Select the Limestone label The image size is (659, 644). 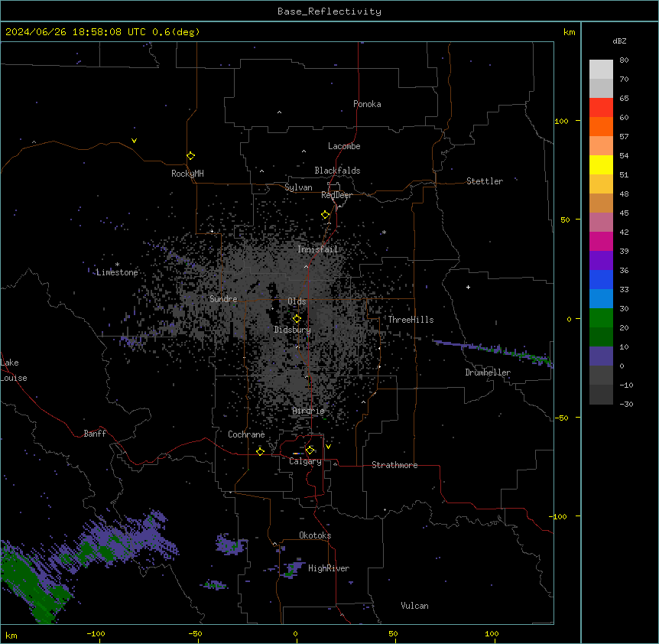117,272
